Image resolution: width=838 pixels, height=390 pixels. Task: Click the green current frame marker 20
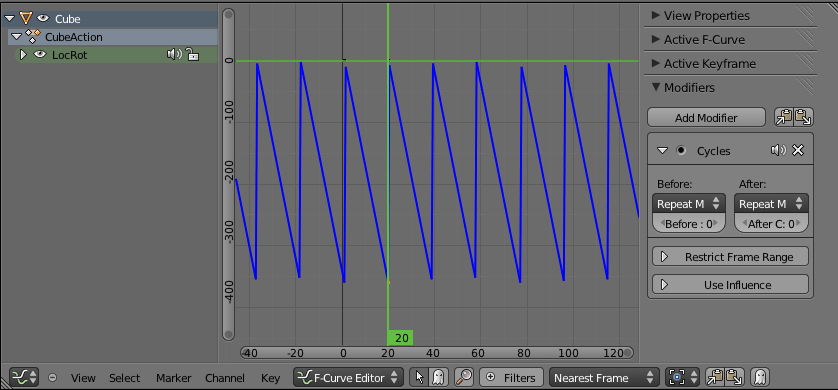click(x=400, y=338)
